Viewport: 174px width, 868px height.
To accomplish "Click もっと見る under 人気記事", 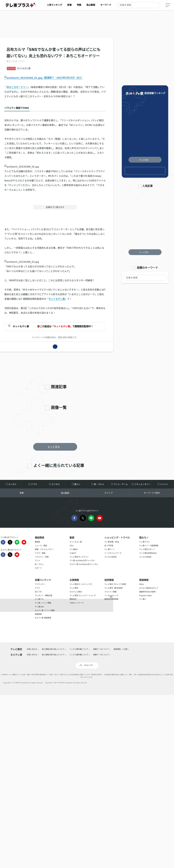I will pyautogui.click(x=145, y=252).
